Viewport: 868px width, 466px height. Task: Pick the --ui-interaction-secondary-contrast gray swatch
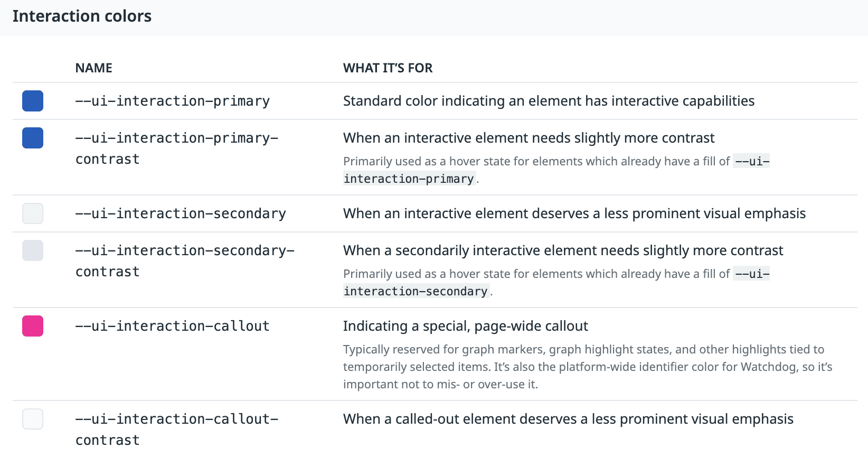(x=33, y=250)
